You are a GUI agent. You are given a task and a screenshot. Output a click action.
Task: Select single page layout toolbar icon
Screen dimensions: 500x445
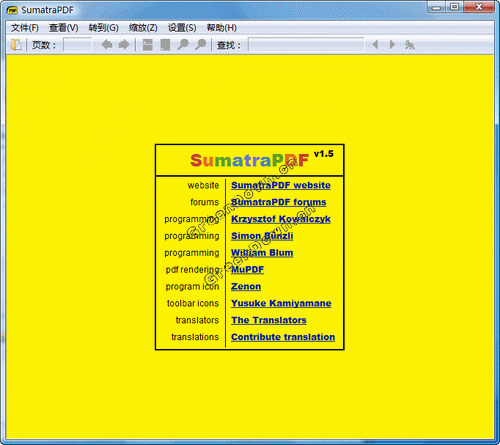click(x=165, y=45)
